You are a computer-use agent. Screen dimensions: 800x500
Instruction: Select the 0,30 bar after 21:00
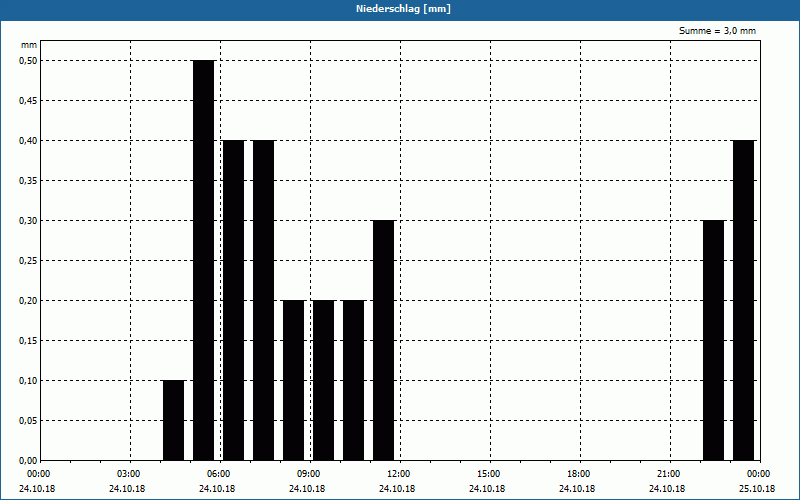pos(713,340)
